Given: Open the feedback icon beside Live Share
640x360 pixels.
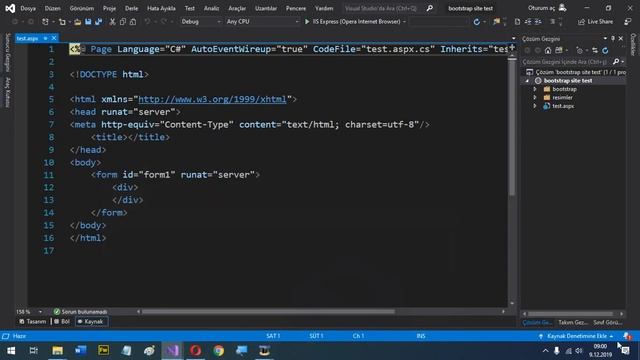Looking at the screenshot, I should [x=628, y=22].
